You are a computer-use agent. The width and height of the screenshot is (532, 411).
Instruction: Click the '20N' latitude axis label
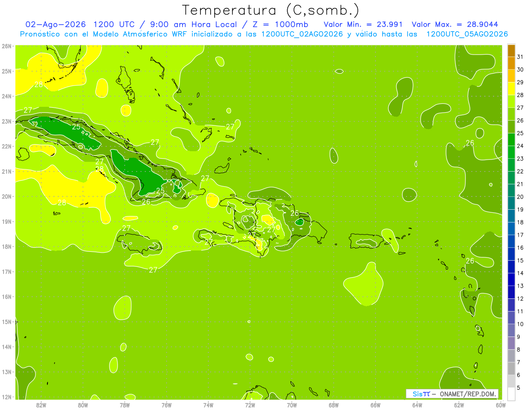click(6, 196)
